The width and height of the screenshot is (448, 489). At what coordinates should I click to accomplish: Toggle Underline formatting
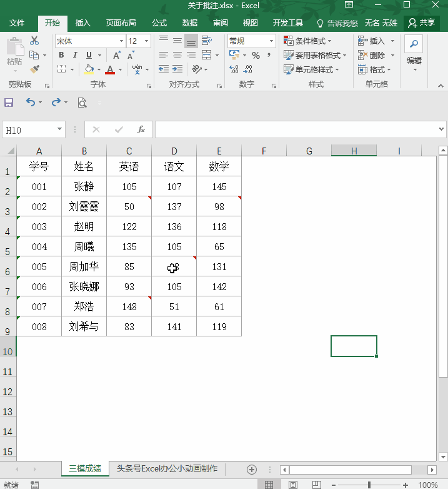tap(89, 55)
